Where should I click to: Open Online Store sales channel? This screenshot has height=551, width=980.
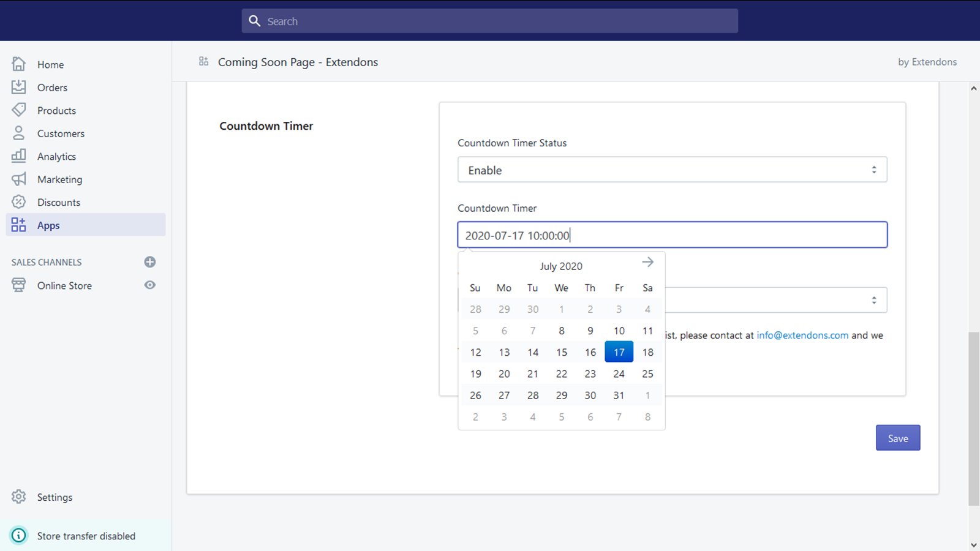pyautogui.click(x=64, y=286)
